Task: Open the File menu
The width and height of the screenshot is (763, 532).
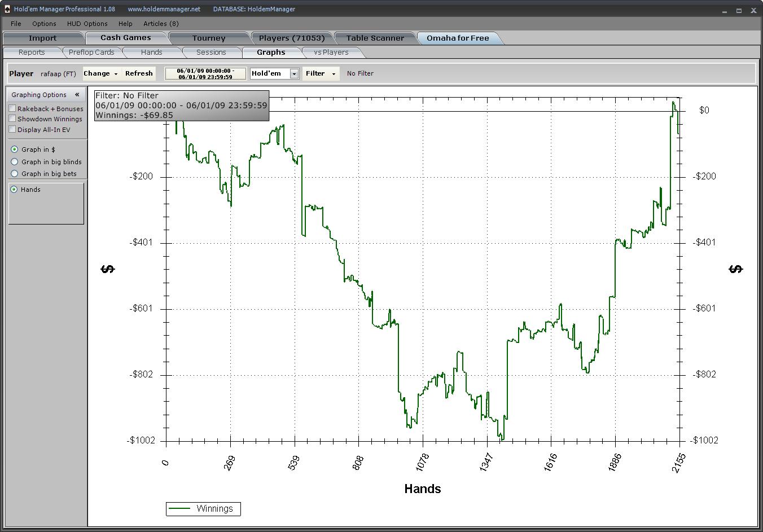Action: 16,24
